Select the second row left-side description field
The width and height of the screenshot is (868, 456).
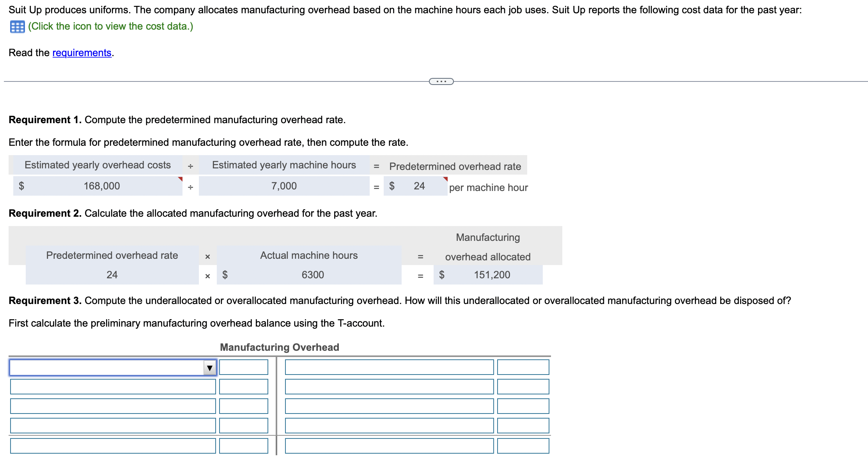pos(112,386)
